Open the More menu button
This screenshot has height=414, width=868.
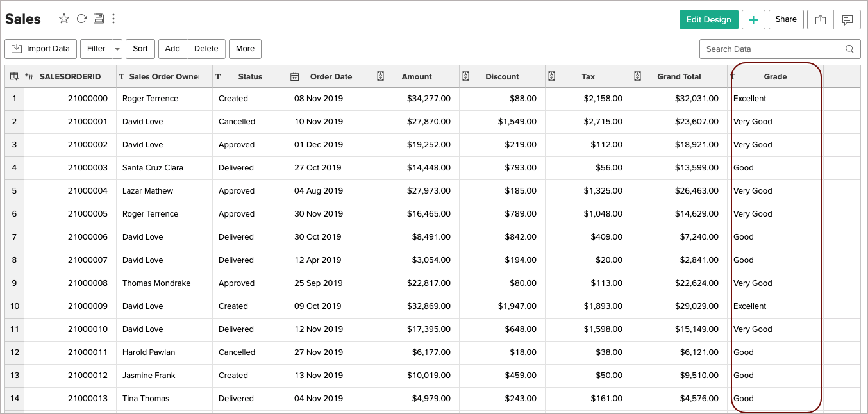245,49
